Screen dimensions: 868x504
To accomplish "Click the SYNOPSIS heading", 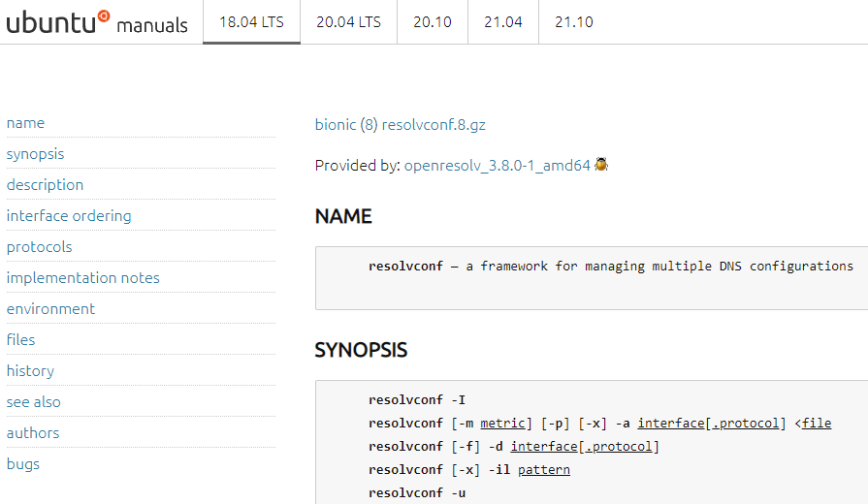I will point(361,350).
